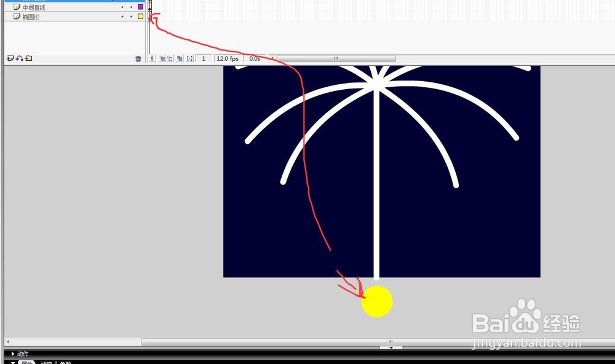Click the Insert Layer Folder icon

click(x=29, y=58)
